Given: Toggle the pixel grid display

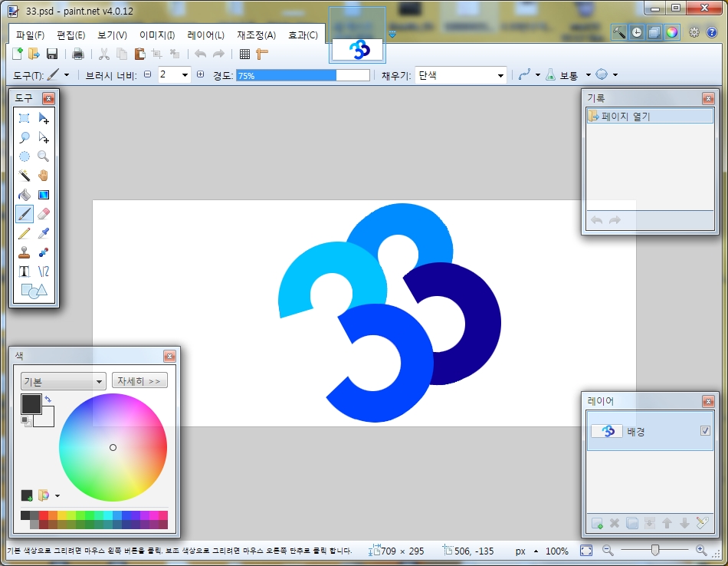Looking at the screenshot, I should pos(244,54).
